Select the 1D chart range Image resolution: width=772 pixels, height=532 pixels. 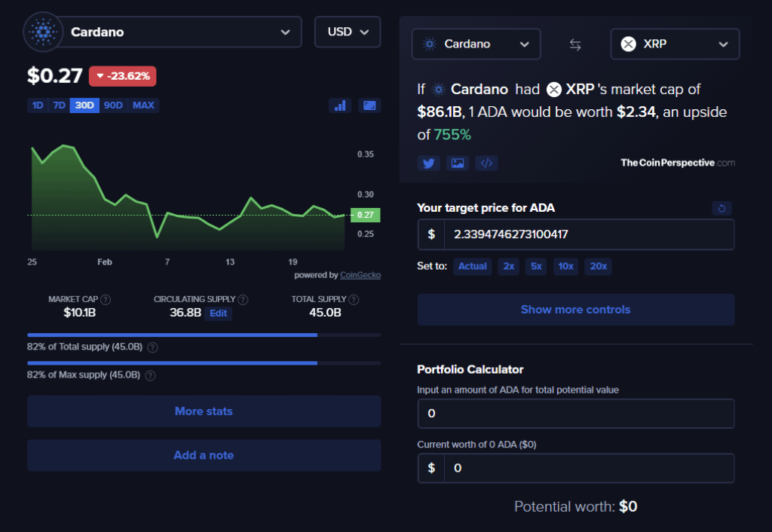click(38, 105)
